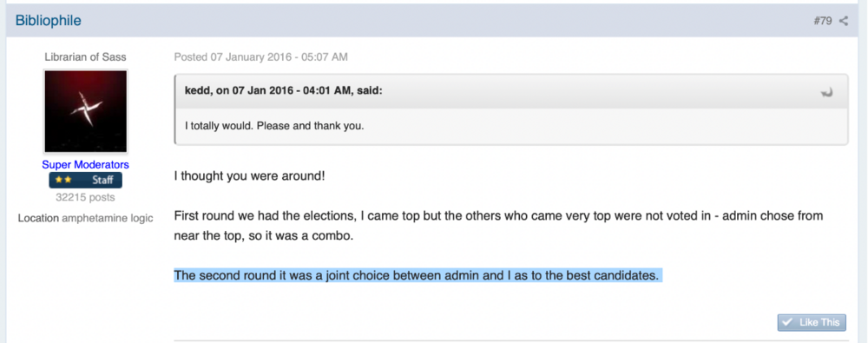Click the checkmark icon on Like This
The height and width of the screenshot is (343, 868).
click(788, 322)
